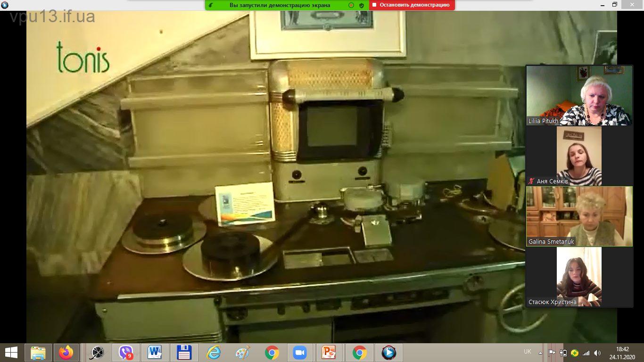
Task: Open the Paint palette taskbar icon
Action: pos(242,353)
